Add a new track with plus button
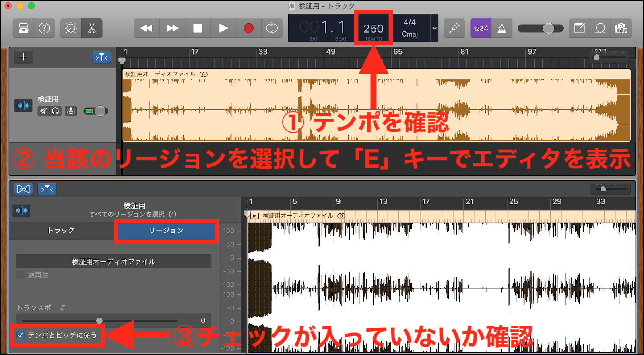Screen dimensions: 644x355 (x=23, y=57)
